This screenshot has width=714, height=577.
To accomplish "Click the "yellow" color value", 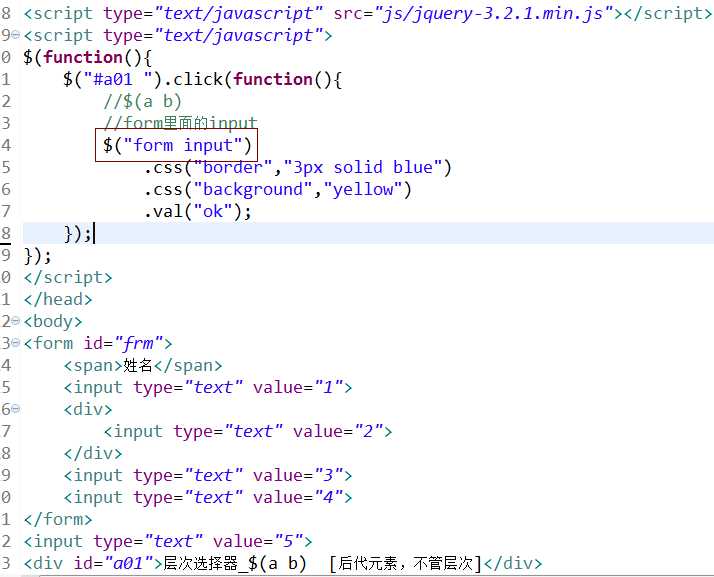I will pos(363,189).
